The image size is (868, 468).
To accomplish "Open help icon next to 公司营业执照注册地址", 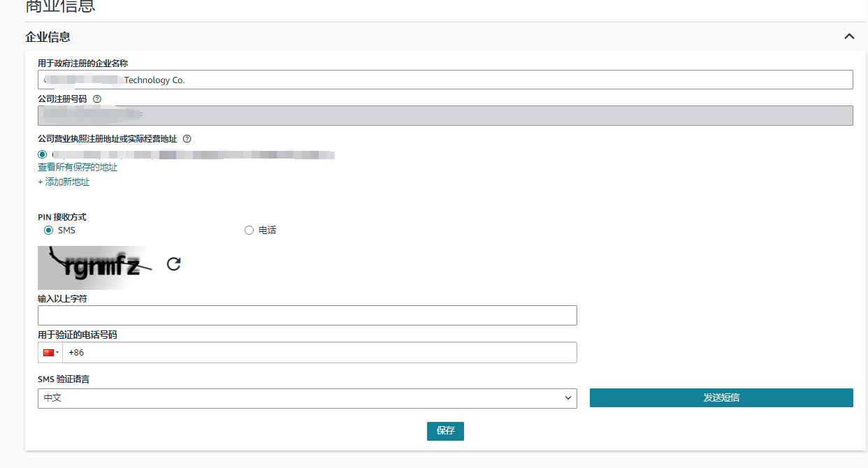I will pos(187,138).
